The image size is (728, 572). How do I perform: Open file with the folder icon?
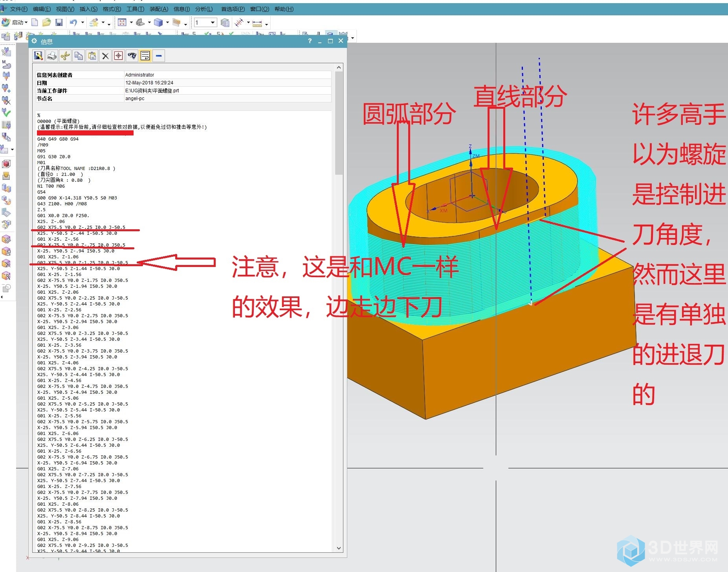point(47,22)
